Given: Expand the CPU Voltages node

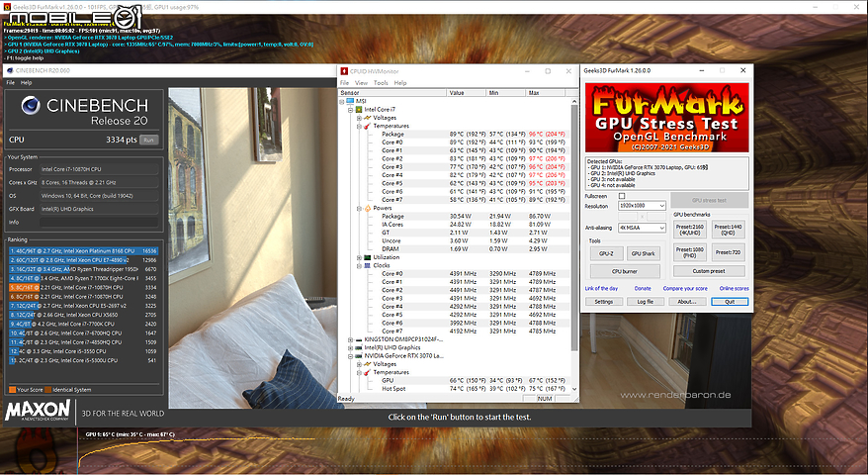Looking at the screenshot, I should click(359, 118).
